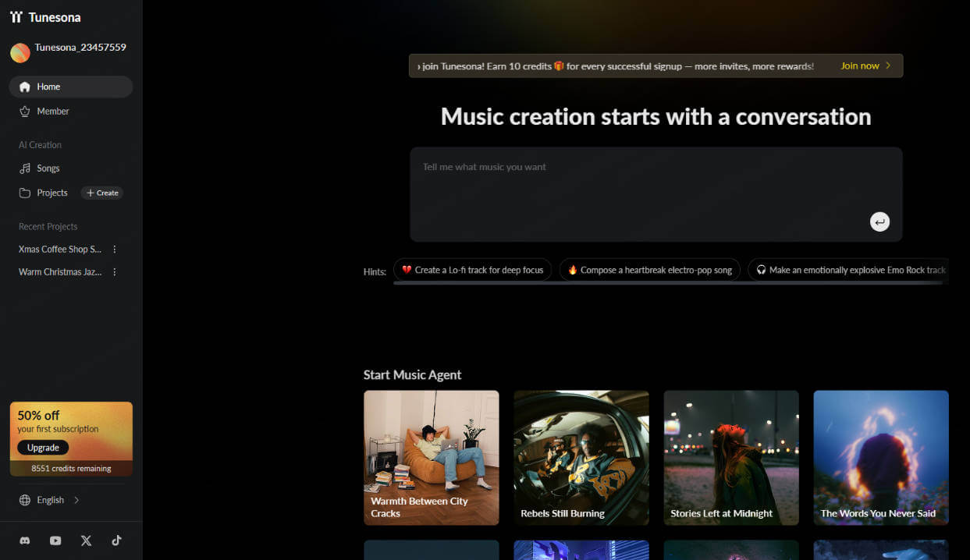Open options menu for Xmas Coffee Shop project

coord(114,249)
